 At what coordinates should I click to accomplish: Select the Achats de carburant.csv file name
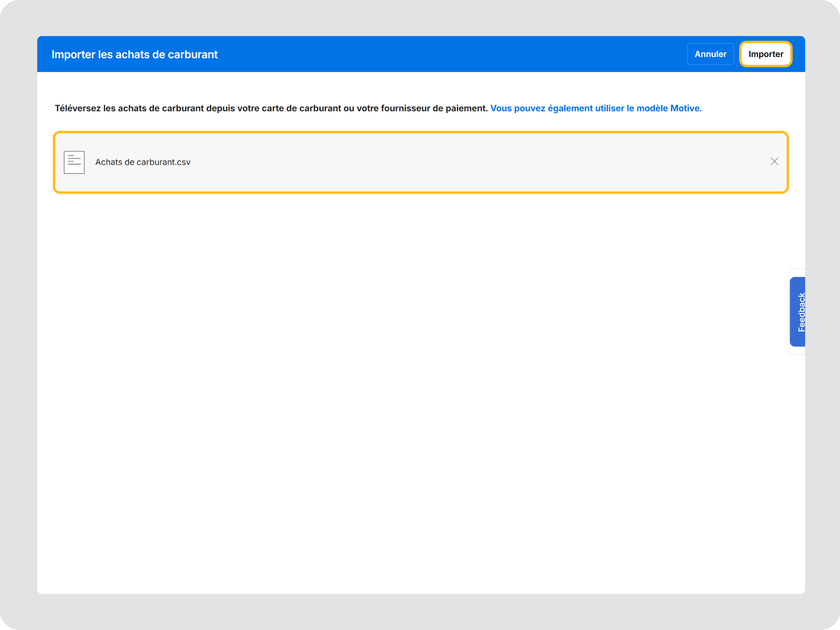[x=143, y=162]
